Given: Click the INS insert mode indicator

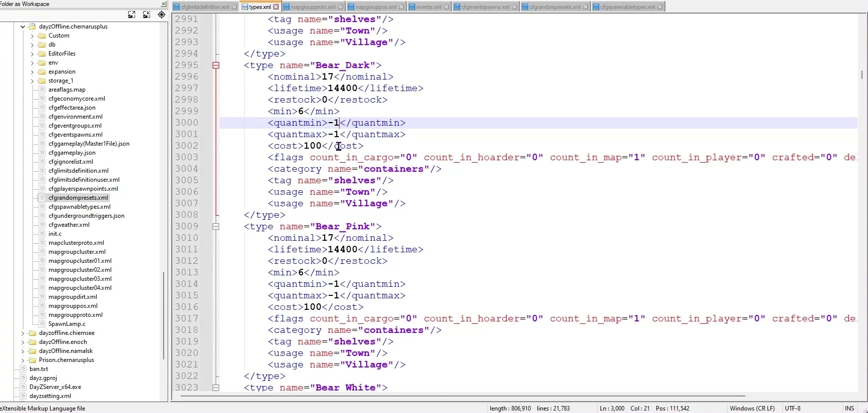Looking at the screenshot, I should tap(849, 408).
